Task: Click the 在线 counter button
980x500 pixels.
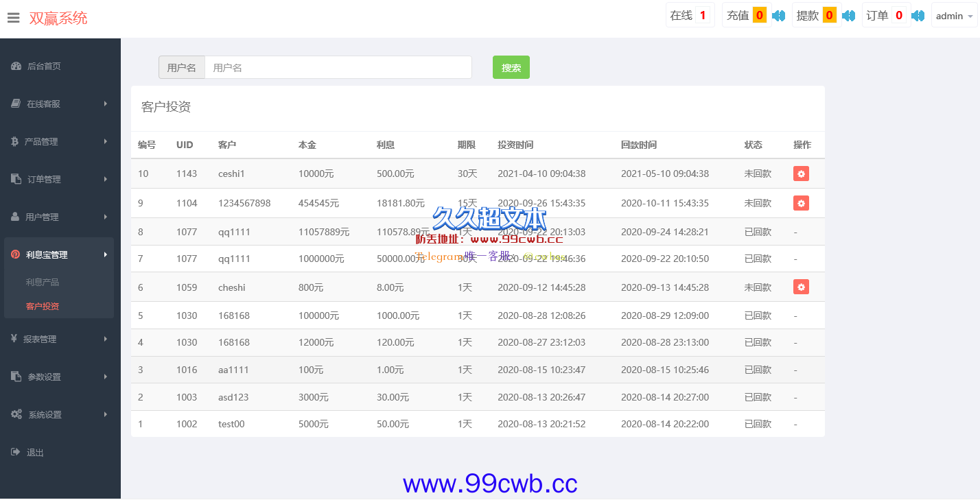Action: tap(690, 15)
